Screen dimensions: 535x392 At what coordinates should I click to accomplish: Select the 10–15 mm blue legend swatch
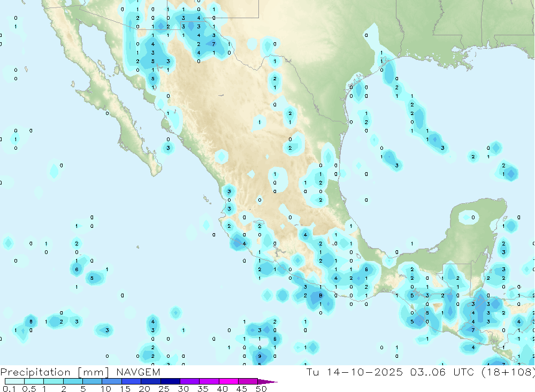pyautogui.click(x=112, y=381)
